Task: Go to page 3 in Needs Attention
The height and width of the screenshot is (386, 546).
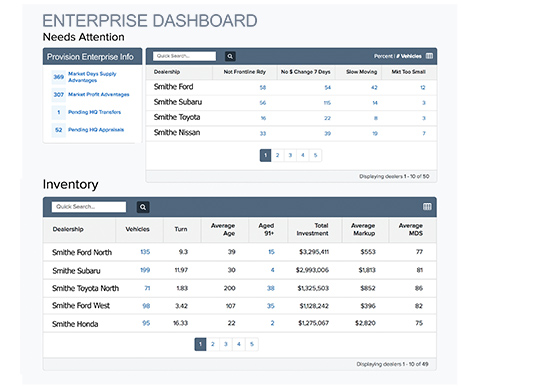Action: 290,155
